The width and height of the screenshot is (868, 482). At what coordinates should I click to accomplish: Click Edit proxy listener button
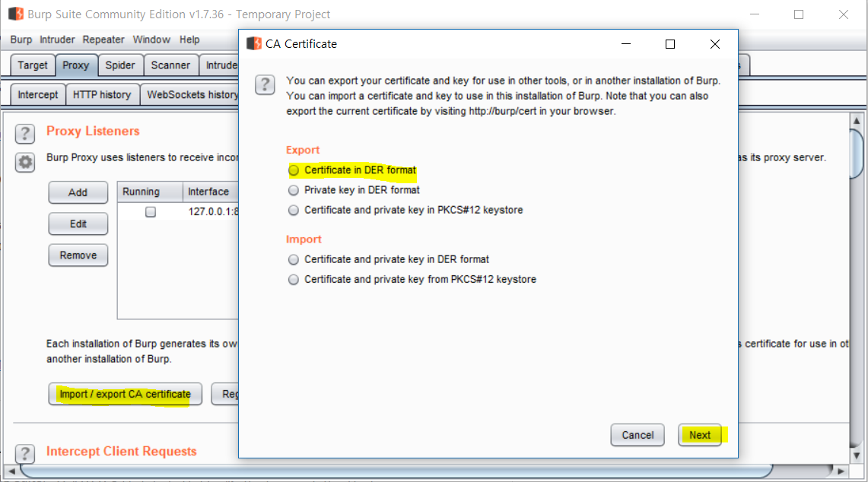[x=78, y=224]
